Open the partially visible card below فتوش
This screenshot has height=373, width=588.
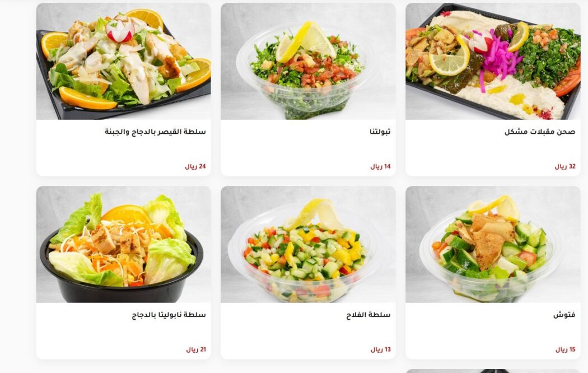[493, 371]
